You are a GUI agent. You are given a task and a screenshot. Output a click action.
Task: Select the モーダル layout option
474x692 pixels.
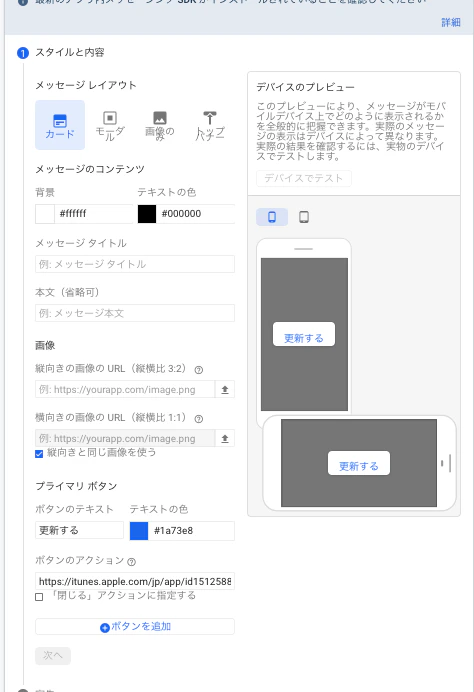point(110,125)
